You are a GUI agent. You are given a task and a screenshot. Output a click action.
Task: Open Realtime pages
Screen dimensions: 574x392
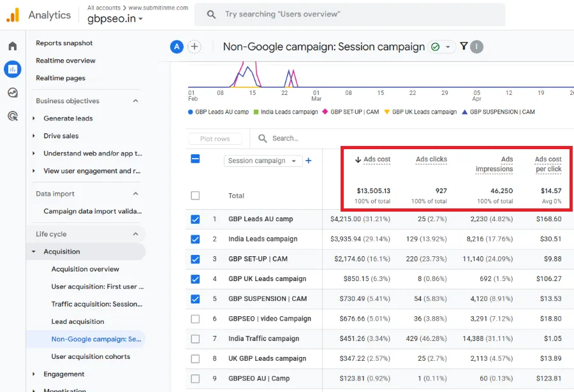[61, 78]
